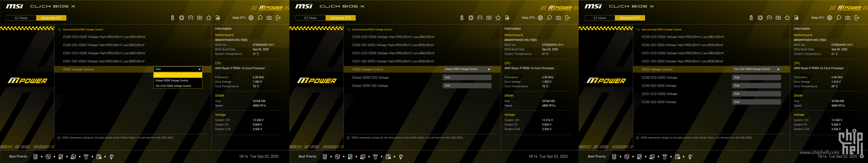
Task: Click exit icon in open-dropdown panel
Action: click(278, 18)
